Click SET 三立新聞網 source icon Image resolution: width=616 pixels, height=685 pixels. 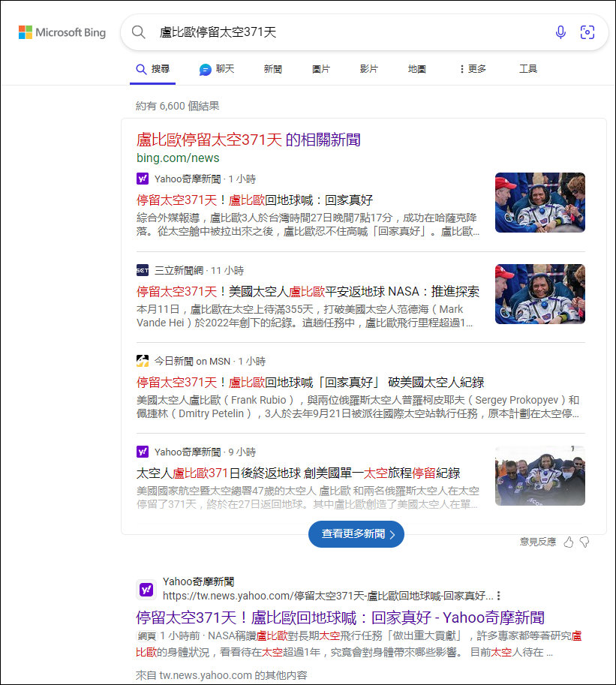[x=143, y=270]
